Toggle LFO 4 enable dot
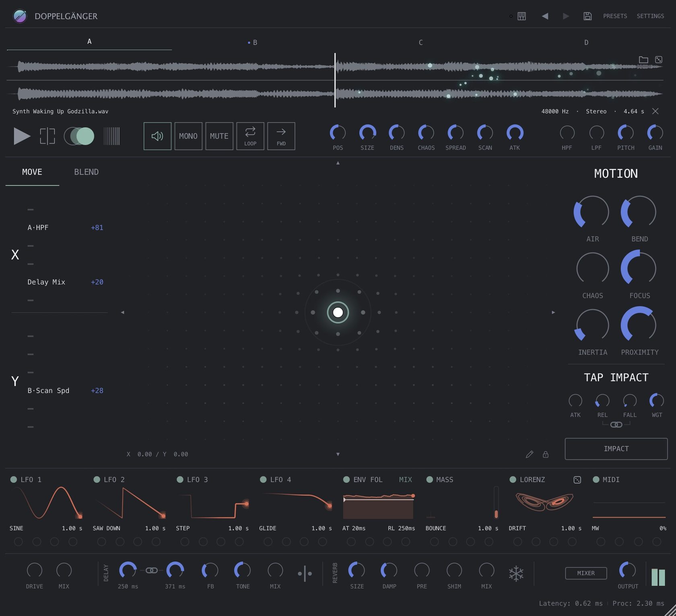 point(263,480)
